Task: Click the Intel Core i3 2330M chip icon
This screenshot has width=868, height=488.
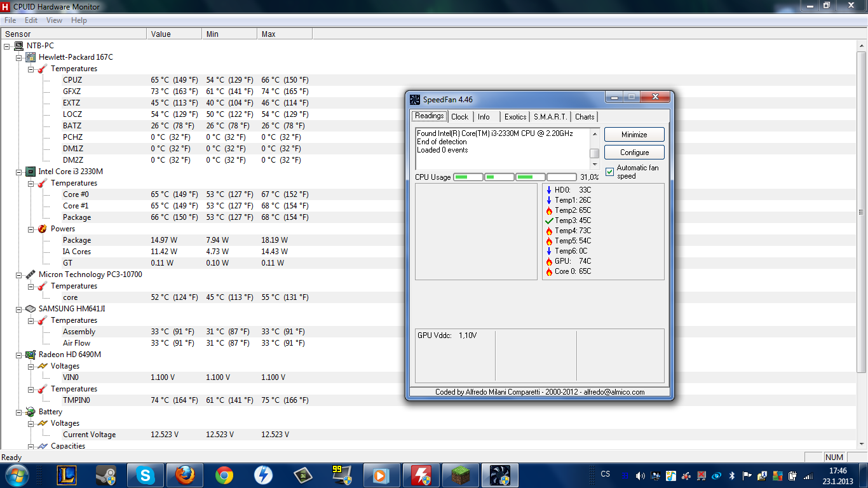Action: [x=30, y=172]
